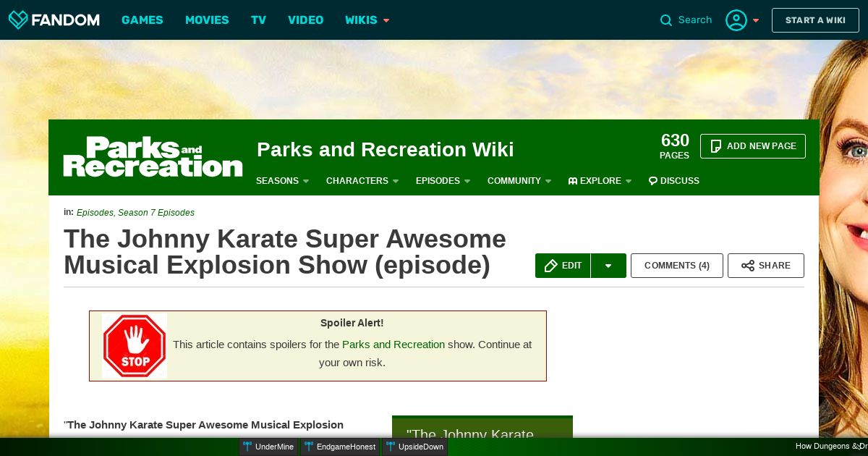Click the pencil edit icon
This screenshot has width=868, height=456.
pyautogui.click(x=550, y=266)
